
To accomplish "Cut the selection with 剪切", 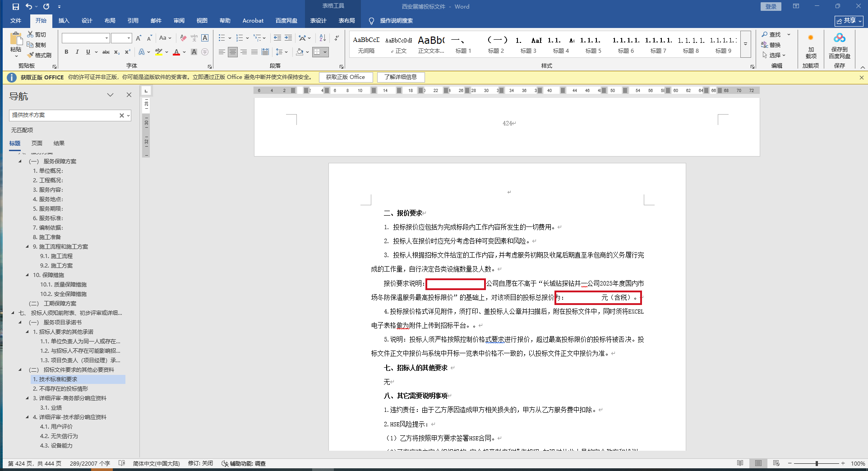I will (37, 34).
